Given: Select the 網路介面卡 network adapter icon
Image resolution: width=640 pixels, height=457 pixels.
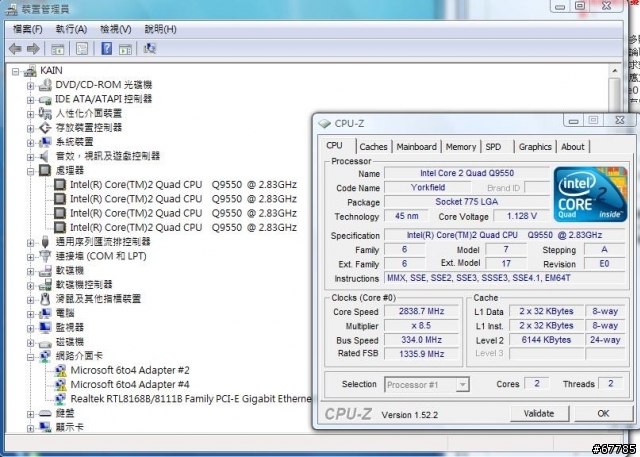Looking at the screenshot, I should [45, 356].
